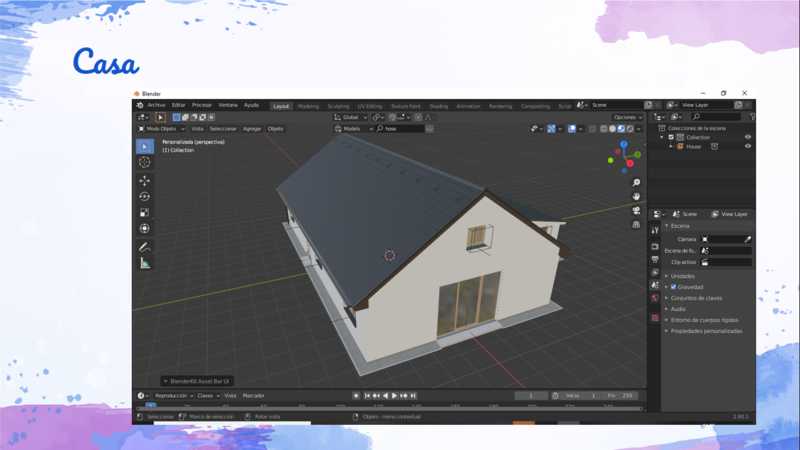Click the 'hose' search field
The width and height of the screenshot is (800, 450).
pos(403,129)
